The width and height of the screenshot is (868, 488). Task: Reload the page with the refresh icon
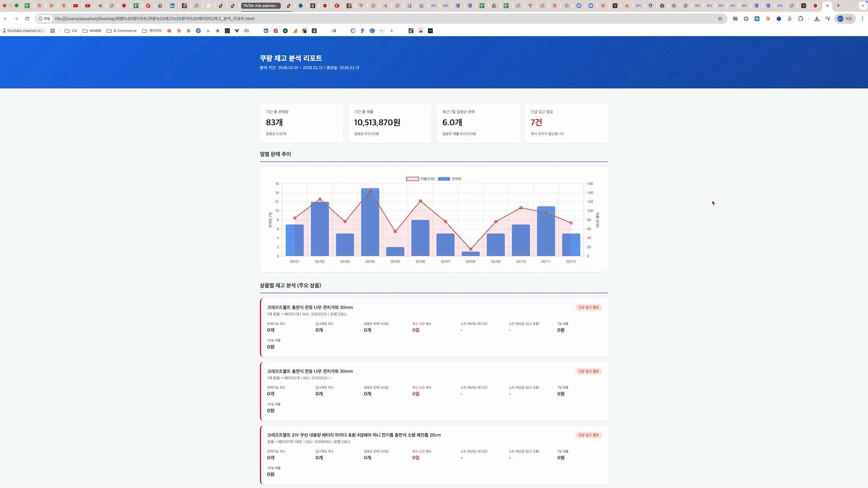(x=27, y=19)
